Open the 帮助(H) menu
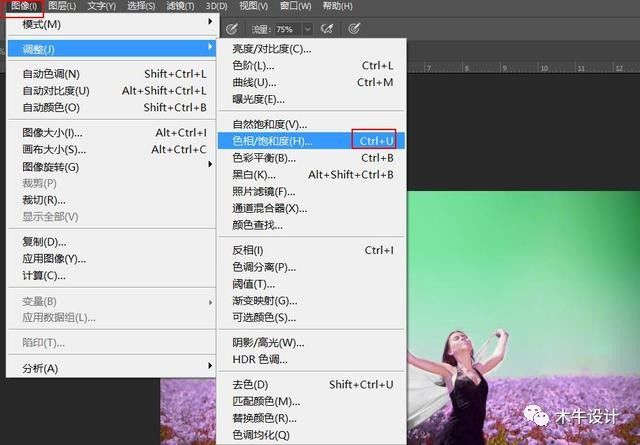This screenshot has width=640, height=445. [337, 6]
